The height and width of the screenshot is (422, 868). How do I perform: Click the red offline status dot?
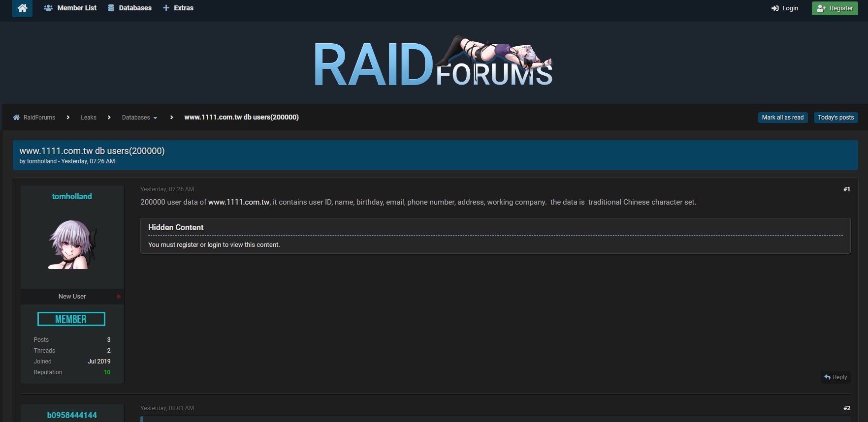tap(119, 297)
